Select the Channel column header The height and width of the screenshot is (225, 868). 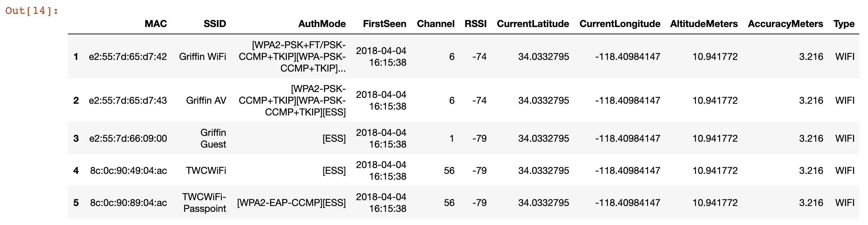click(x=435, y=24)
